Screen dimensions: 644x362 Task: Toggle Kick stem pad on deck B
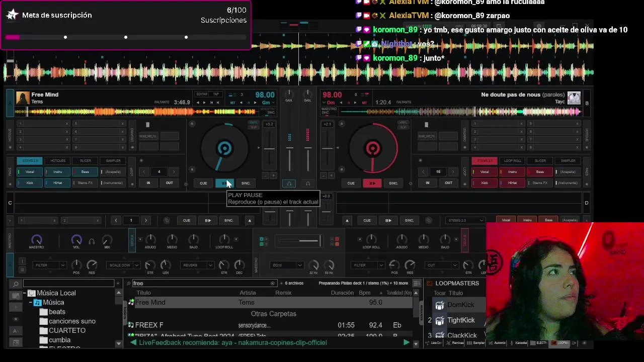(485, 183)
